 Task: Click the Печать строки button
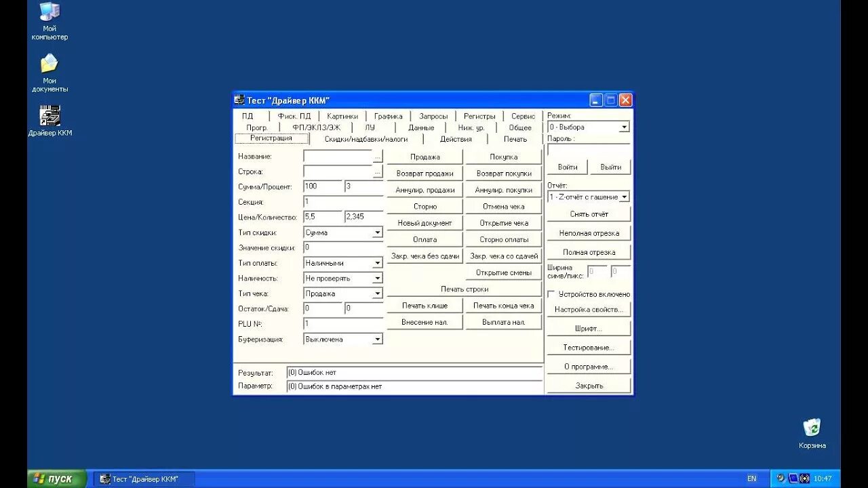(x=465, y=289)
